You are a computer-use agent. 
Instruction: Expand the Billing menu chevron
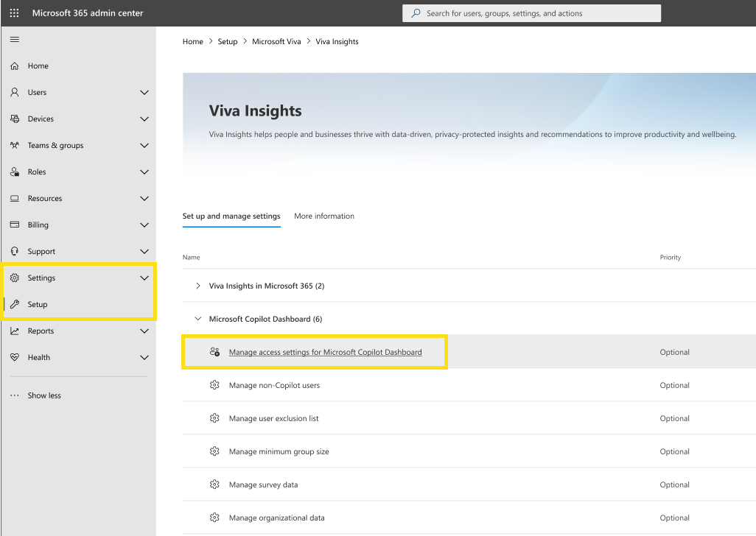pyautogui.click(x=144, y=225)
